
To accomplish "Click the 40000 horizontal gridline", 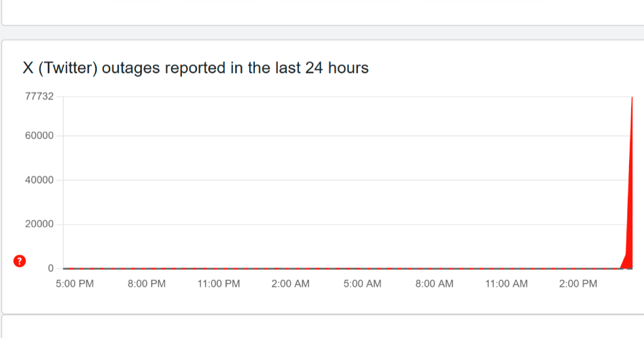I will [x=322, y=180].
